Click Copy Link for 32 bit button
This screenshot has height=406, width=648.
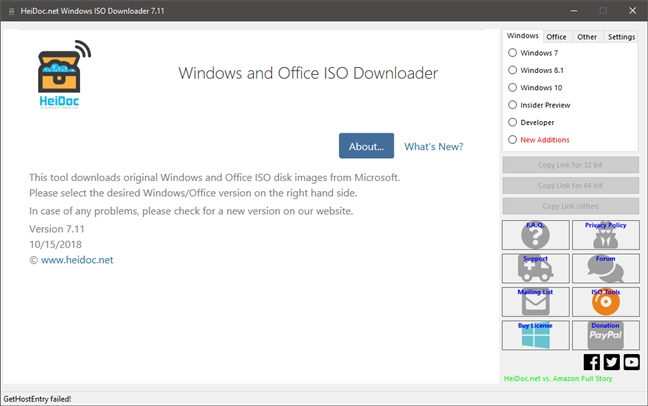click(x=571, y=165)
